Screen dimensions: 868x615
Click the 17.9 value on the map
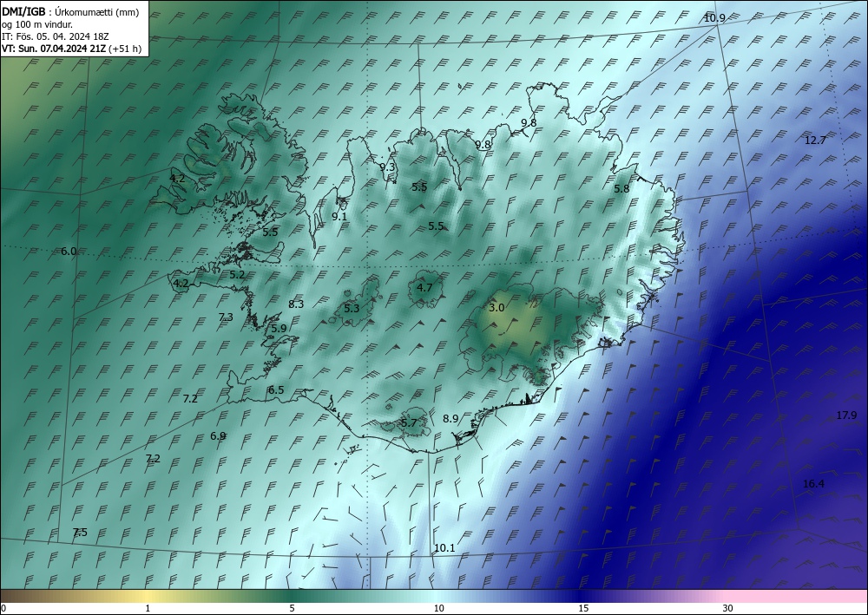(846, 415)
